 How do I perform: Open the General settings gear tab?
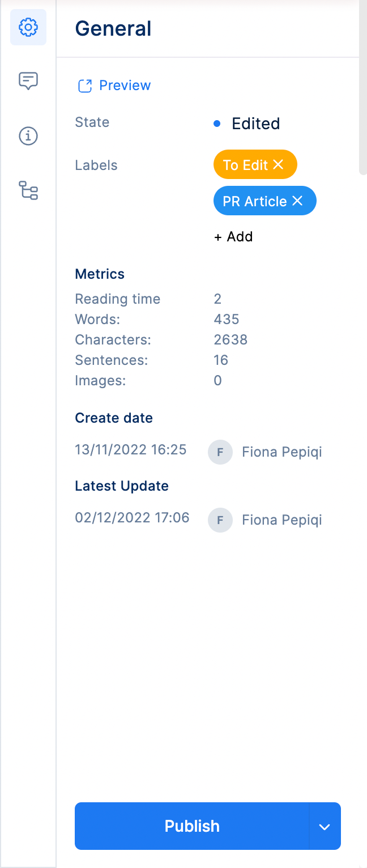point(28,27)
